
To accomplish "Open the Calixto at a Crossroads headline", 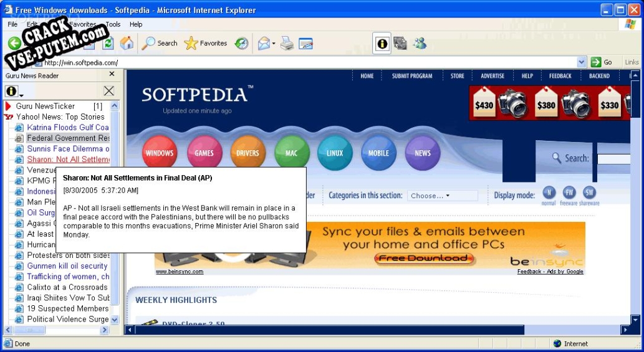I will point(67,287).
